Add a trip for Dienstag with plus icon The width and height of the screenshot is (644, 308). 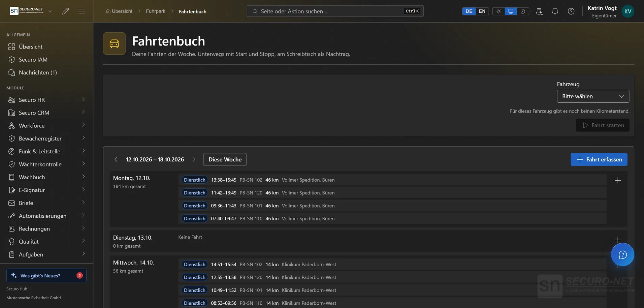pyautogui.click(x=618, y=240)
